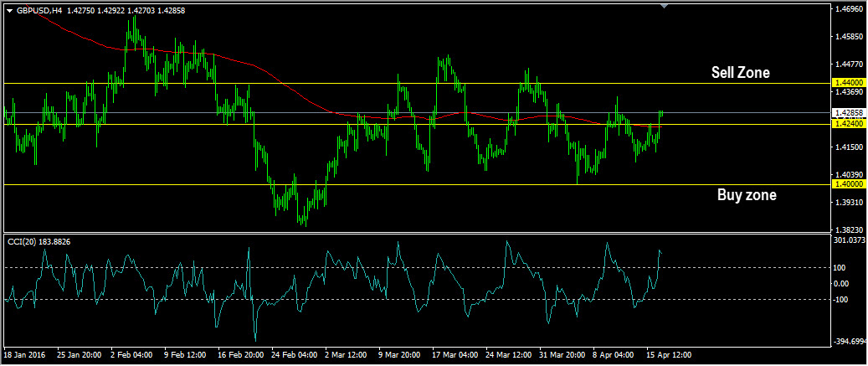
Task: Click the triangle icon beside GBPUSD,H4 title
Action: tap(9, 11)
